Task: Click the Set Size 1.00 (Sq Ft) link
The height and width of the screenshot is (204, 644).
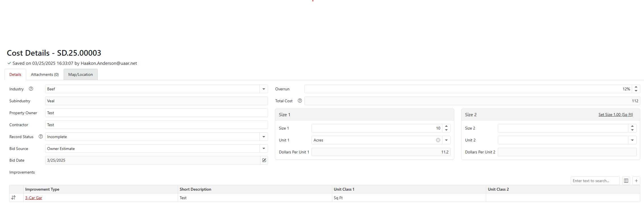Action: (615, 115)
